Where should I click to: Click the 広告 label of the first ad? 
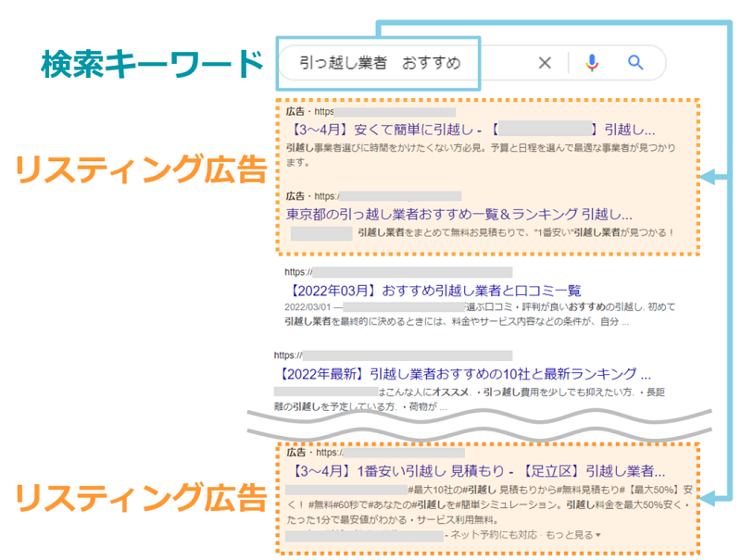point(295,111)
